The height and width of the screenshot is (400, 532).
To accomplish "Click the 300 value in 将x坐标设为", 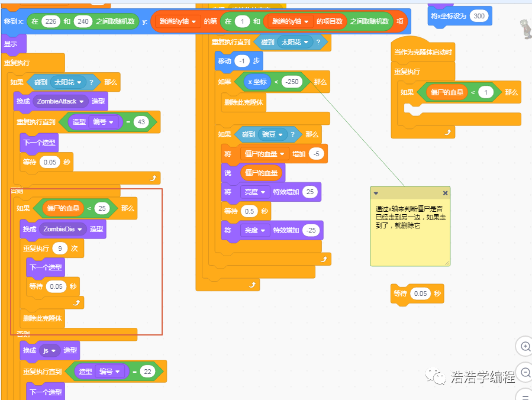I will (x=479, y=16).
